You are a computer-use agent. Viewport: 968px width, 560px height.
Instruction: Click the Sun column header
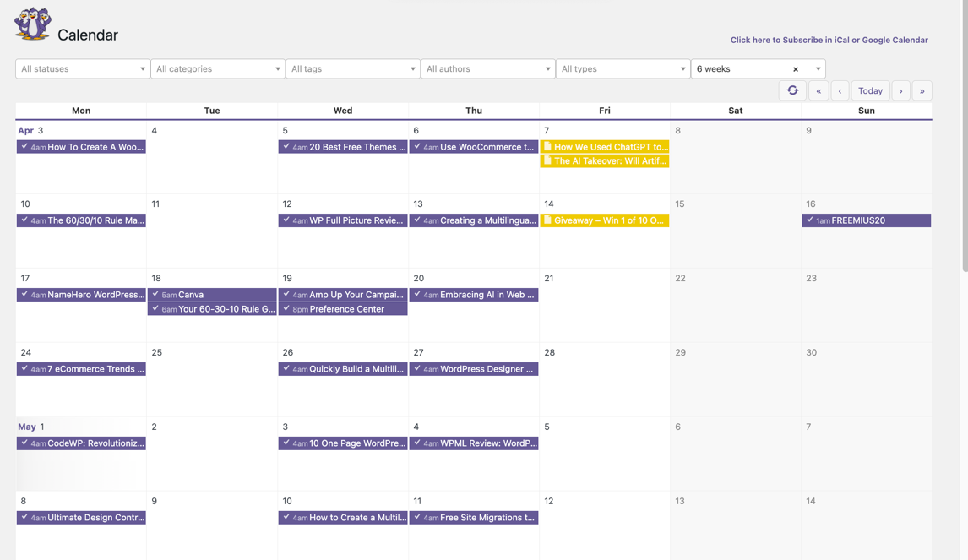coord(866,111)
